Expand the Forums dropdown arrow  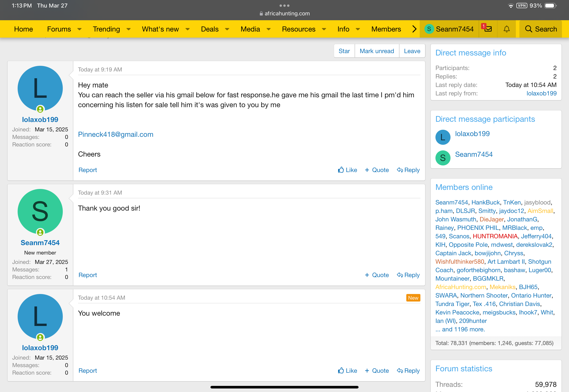click(79, 29)
